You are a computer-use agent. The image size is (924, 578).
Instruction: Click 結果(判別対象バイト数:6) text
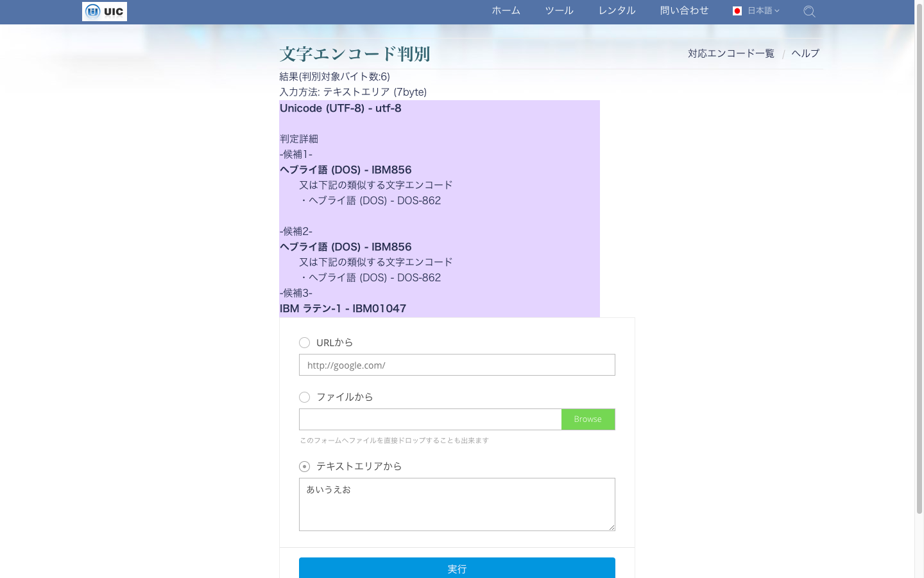pos(335,76)
